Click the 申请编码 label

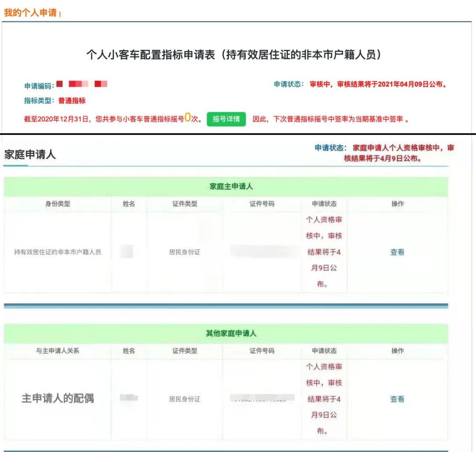tap(39, 86)
